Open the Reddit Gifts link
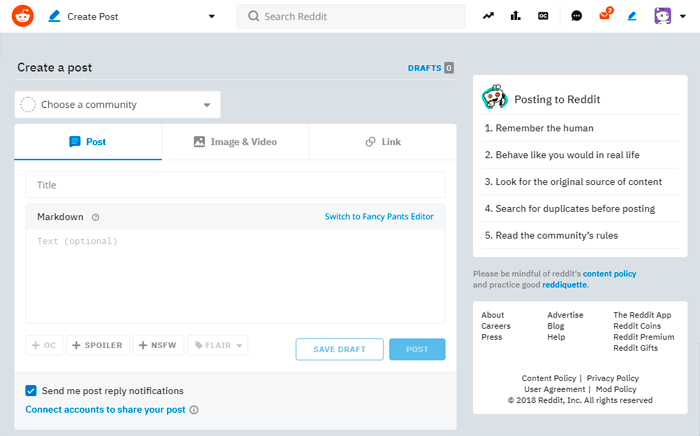700x436 pixels. 635,348
